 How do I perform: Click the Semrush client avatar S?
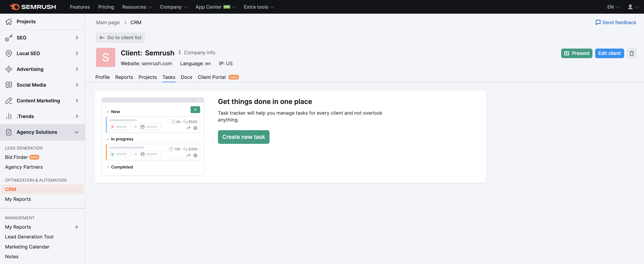coord(105,57)
